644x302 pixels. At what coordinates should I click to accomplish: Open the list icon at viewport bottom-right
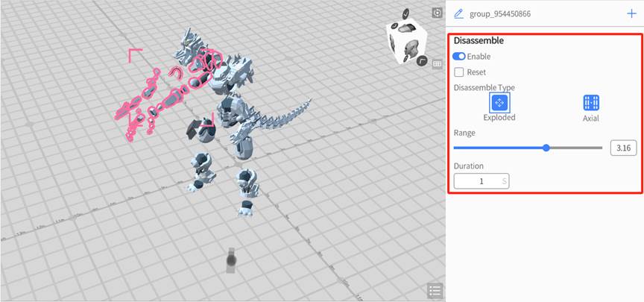pyautogui.click(x=435, y=290)
